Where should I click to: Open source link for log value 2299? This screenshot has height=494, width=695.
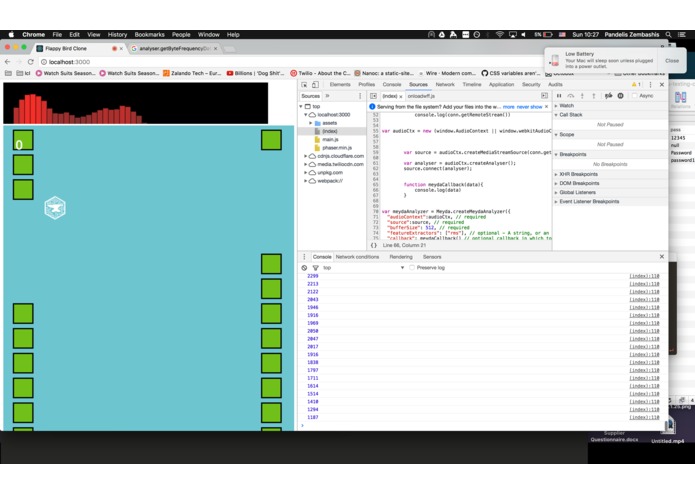tap(644, 276)
